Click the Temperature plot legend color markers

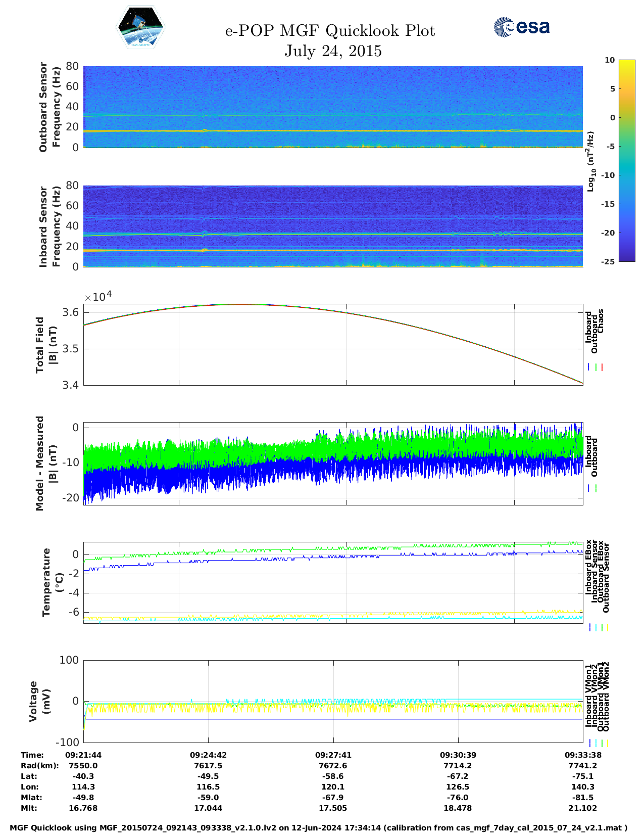(x=599, y=627)
